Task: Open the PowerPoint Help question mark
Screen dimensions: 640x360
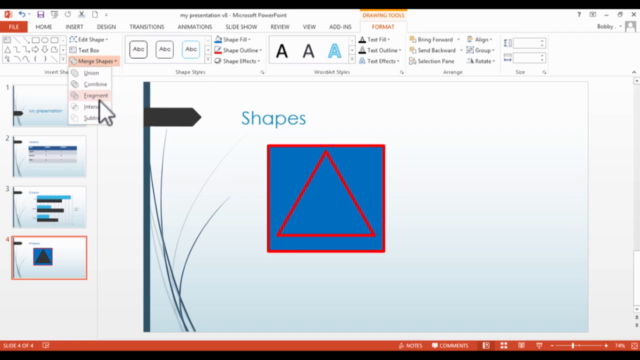Action: coord(579,14)
